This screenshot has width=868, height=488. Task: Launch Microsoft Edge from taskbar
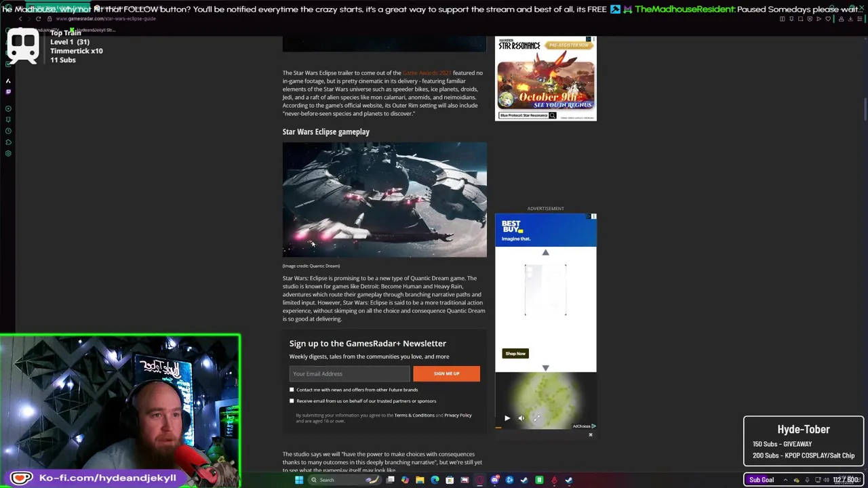pos(435,480)
